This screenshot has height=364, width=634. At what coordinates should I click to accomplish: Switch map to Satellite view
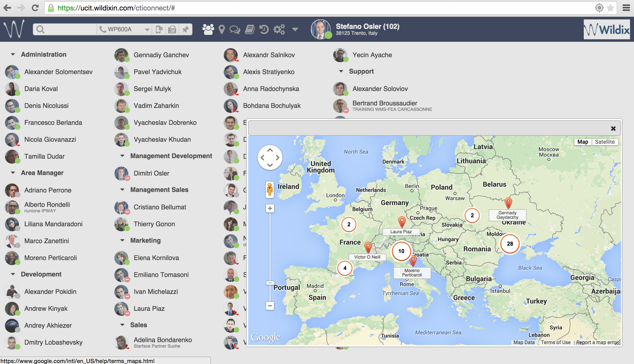click(604, 142)
